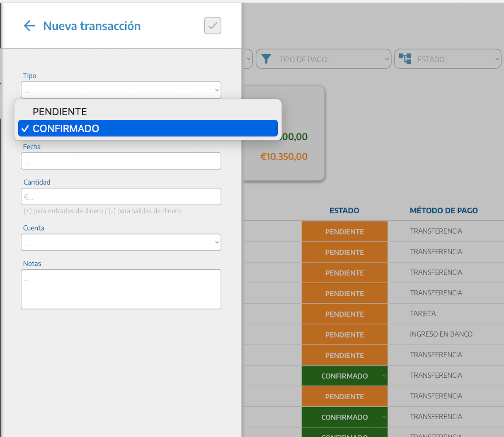504x437 pixels.
Task: Click the MÉTODO DE PAGO column header
Action: tap(443, 210)
